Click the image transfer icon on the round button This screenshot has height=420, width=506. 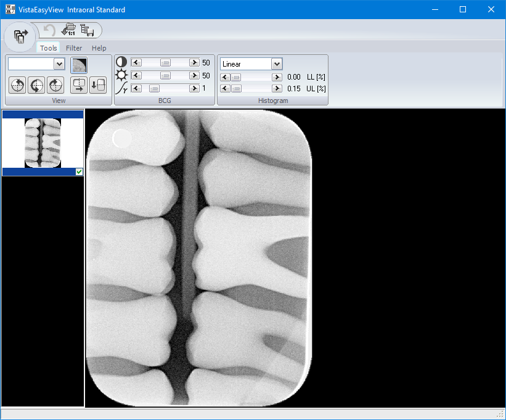coord(20,36)
